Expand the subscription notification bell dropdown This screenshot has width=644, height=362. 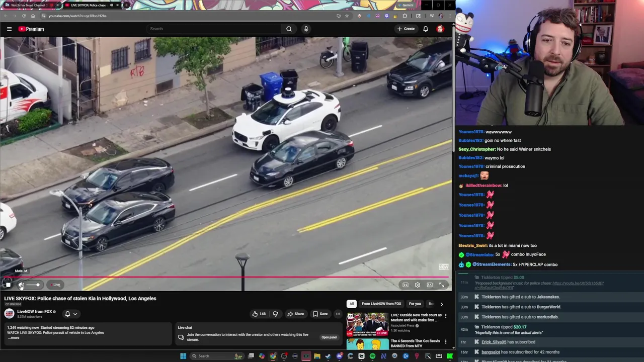[71, 314]
